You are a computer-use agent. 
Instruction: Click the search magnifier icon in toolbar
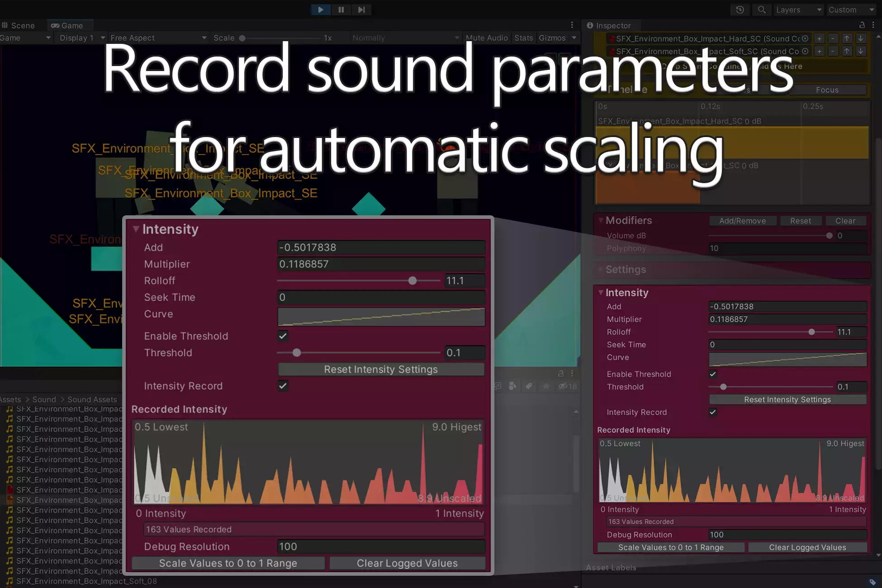tap(762, 9)
